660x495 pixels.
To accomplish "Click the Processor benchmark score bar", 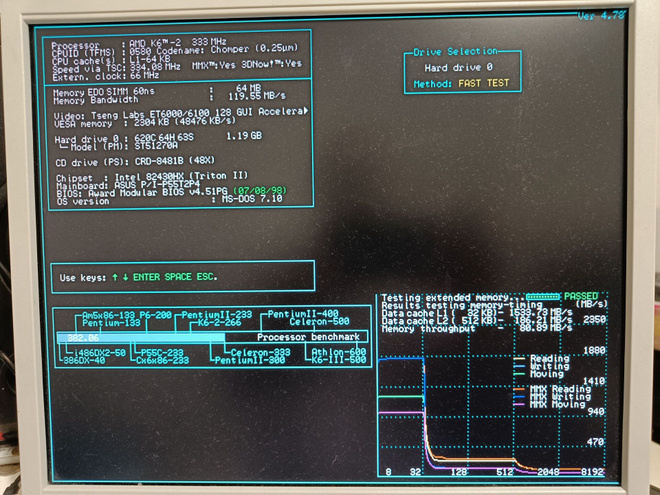I will pyautogui.click(x=141, y=337).
